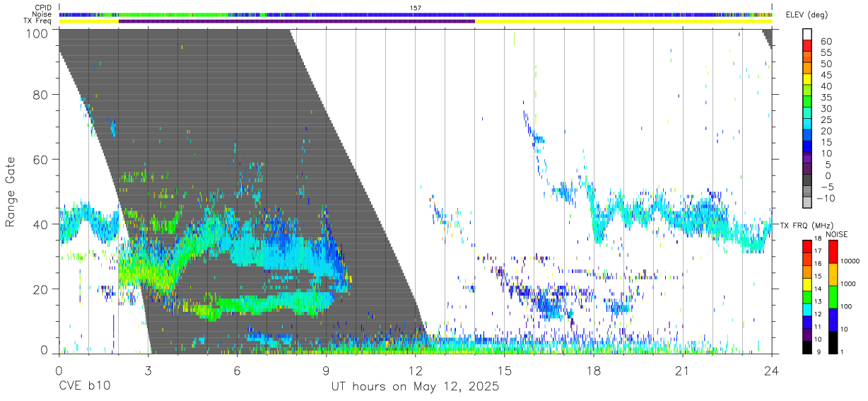Click the purple segment of TX Freq bar
This screenshot has height=401, width=868.
click(x=297, y=21)
